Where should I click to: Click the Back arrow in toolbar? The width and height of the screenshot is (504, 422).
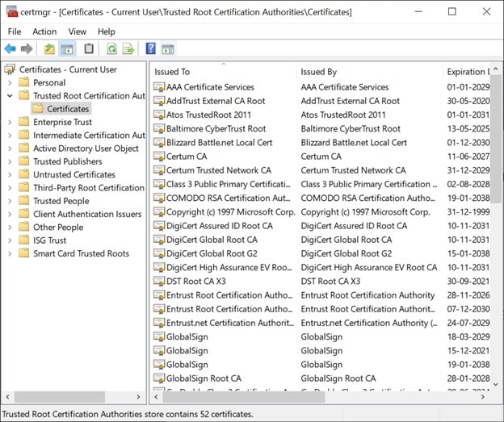click(10, 49)
